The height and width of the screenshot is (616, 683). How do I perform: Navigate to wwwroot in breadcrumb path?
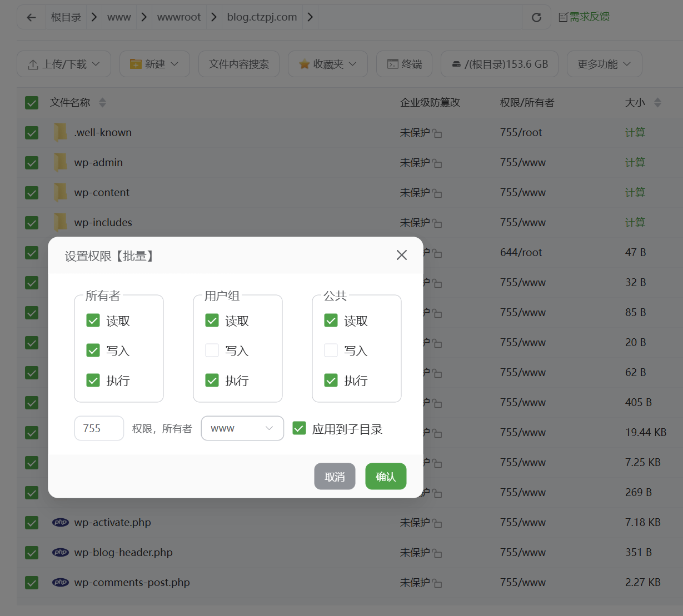point(178,17)
